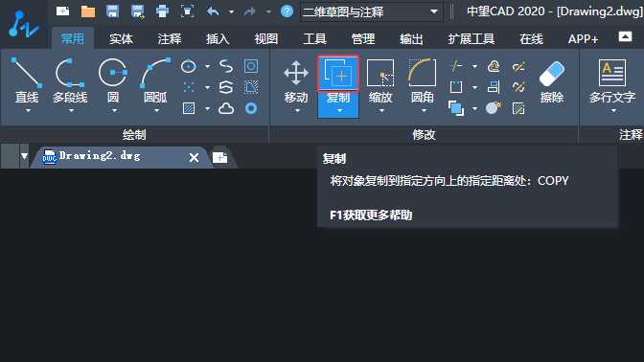Image resolution: width=644 pixels, height=362 pixels.
Task: Switch to the 实体 ribbon tab
Action: [121, 39]
